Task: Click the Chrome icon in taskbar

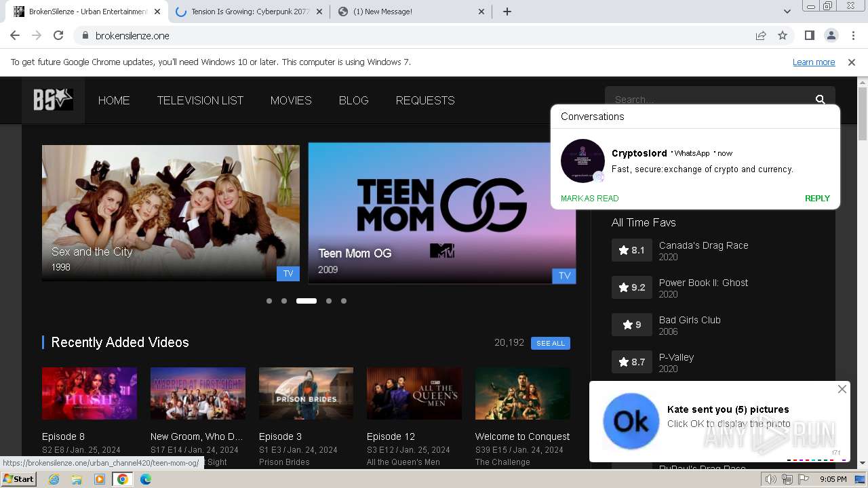Action: click(123, 479)
